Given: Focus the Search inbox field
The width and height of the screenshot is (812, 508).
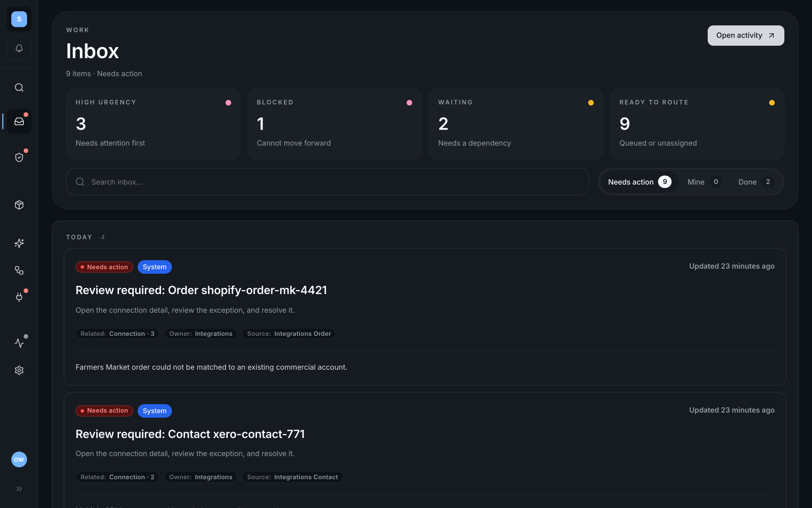Looking at the screenshot, I should tap(327, 182).
